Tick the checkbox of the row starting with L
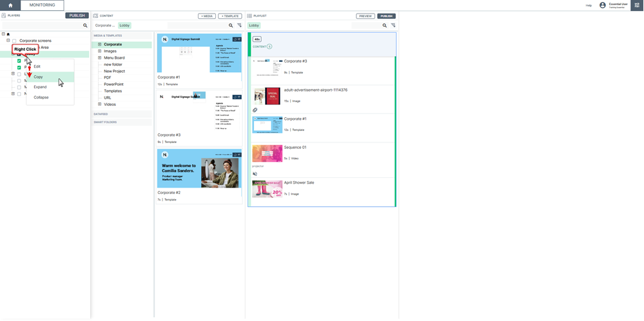This screenshot has height=321, width=644. [x=19, y=74]
